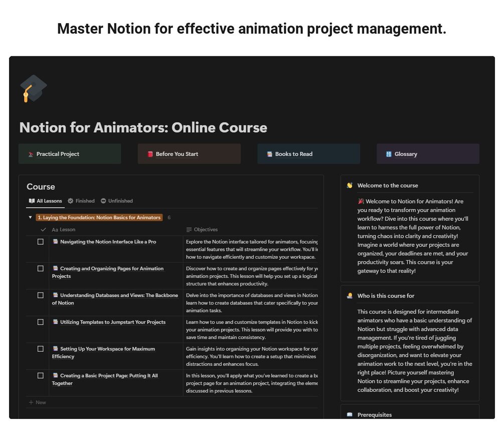The image size is (504, 428).
Task: Click the group count 6
Action: pos(169,218)
